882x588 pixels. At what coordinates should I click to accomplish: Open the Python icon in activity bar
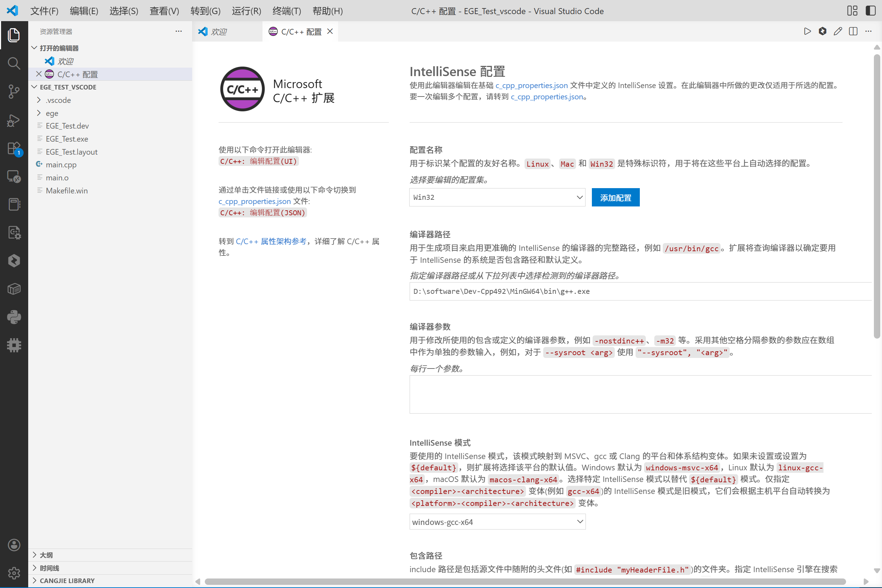[14, 317]
